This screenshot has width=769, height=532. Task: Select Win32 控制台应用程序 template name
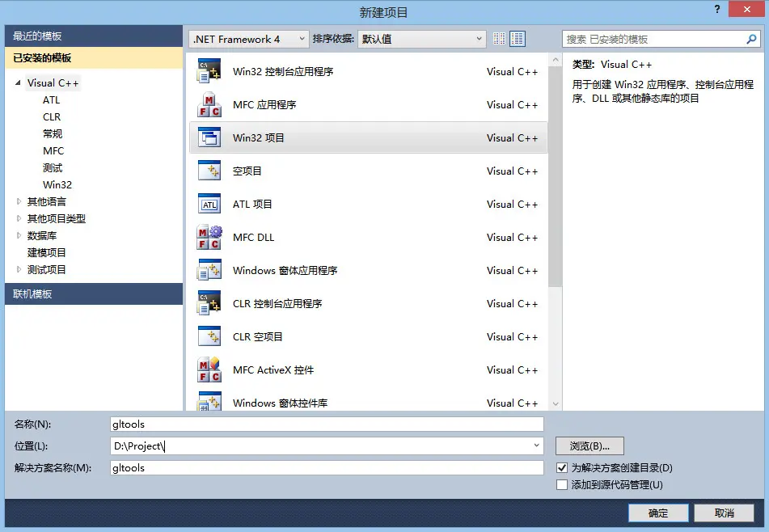[283, 72]
